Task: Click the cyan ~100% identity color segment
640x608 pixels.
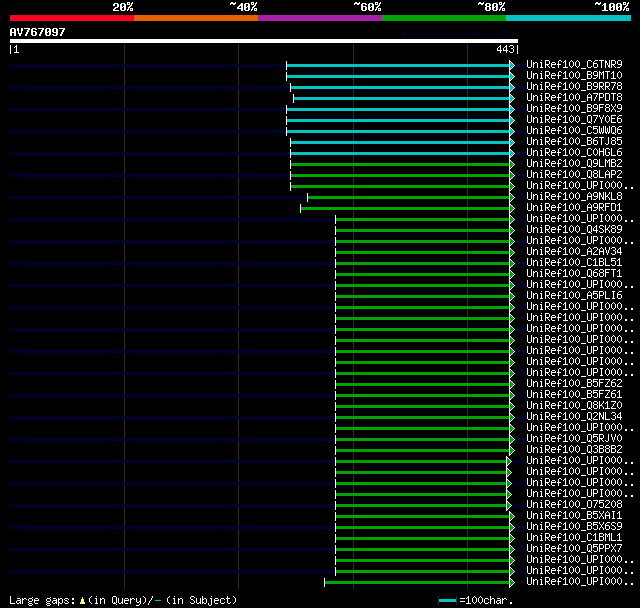Action: point(568,18)
